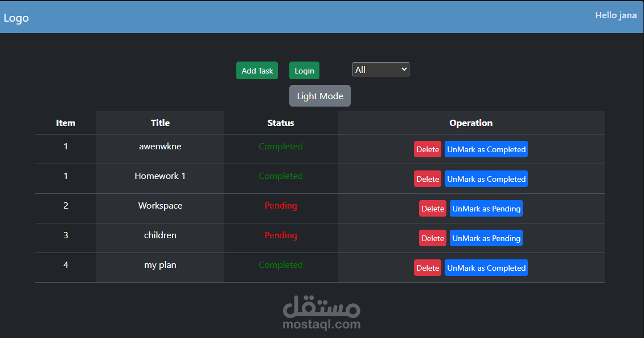Viewport: 644px width, 338px height.
Task: Click Completed status of my plan
Action: (281, 265)
